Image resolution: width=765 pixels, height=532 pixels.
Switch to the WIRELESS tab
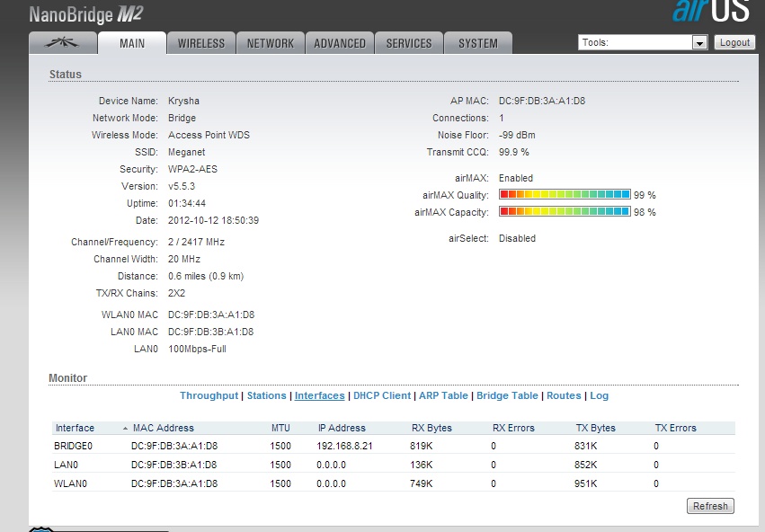point(201,43)
